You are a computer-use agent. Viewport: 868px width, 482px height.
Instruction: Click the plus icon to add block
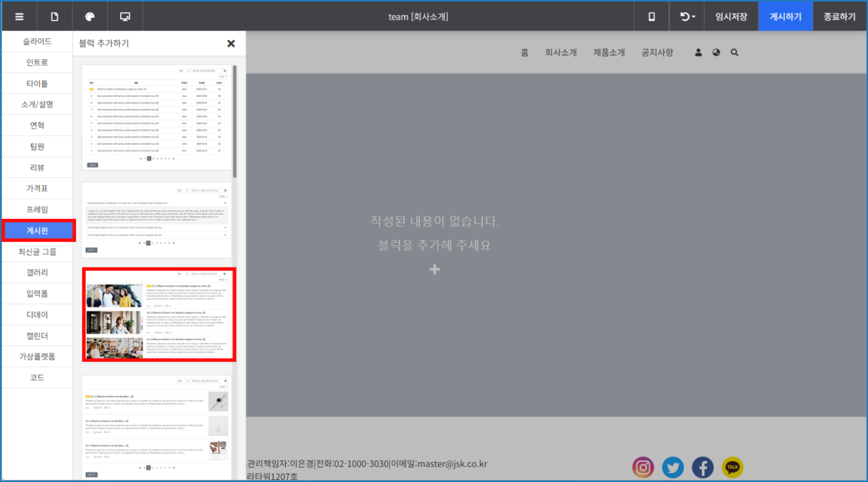click(435, 269)
